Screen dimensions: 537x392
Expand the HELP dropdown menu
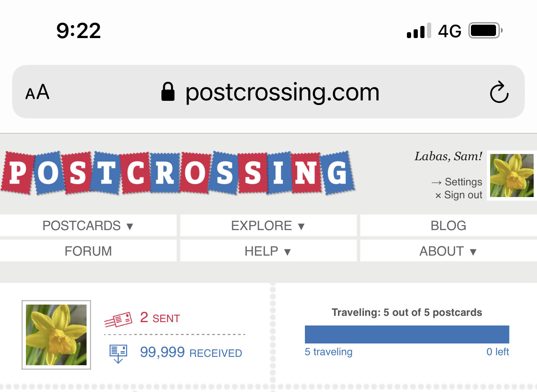[x=268, y=251]
